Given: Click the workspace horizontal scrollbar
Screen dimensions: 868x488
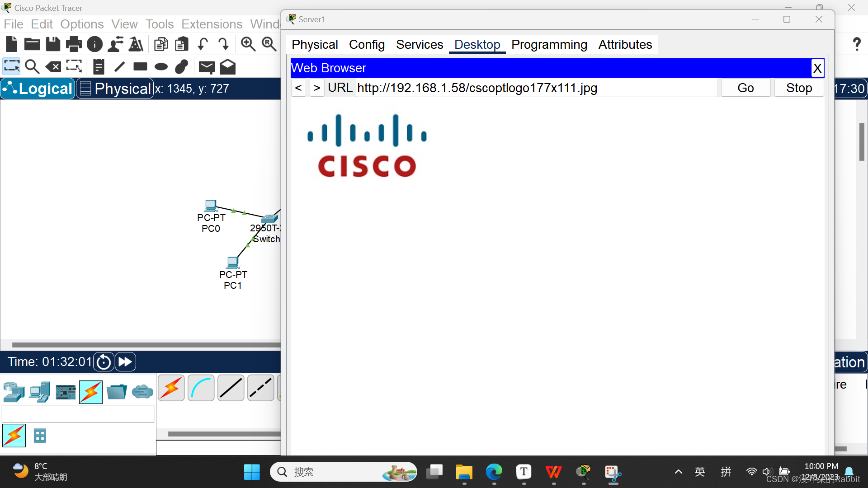Looking at the screenshot, I should coord(146,345).
